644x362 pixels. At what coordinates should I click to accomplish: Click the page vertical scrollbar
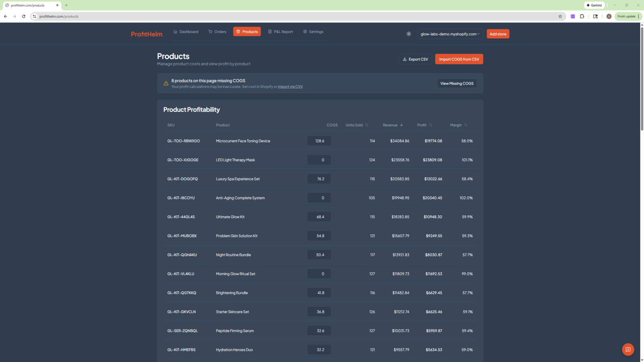(x=642, y=78)
